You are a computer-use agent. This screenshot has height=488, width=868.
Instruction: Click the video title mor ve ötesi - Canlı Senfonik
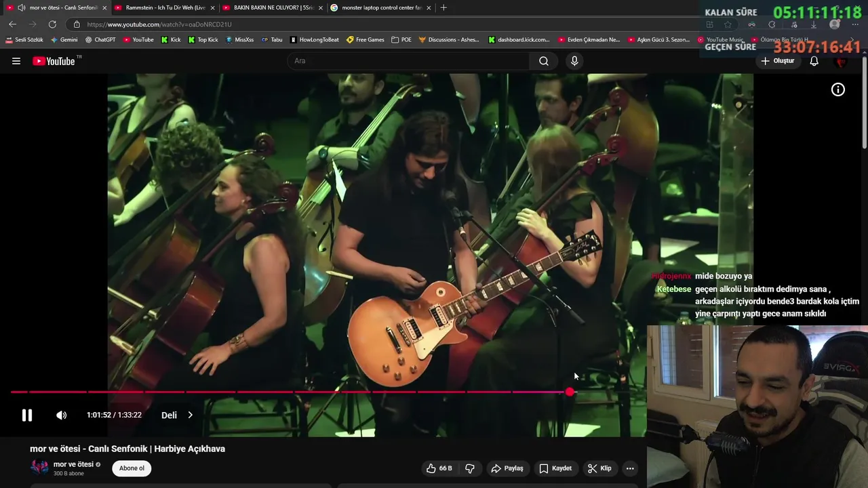click(x=127, y=449)
